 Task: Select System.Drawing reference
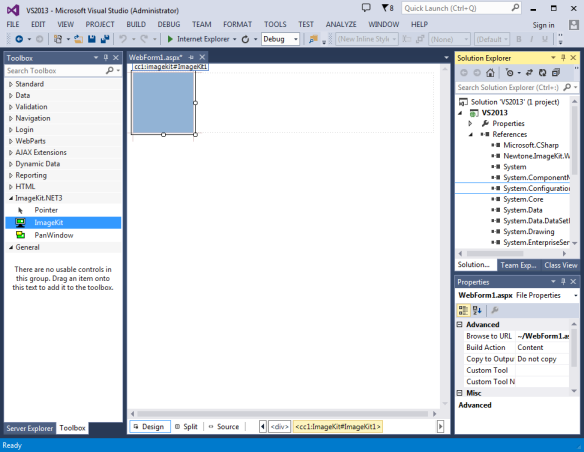[529, 232]
